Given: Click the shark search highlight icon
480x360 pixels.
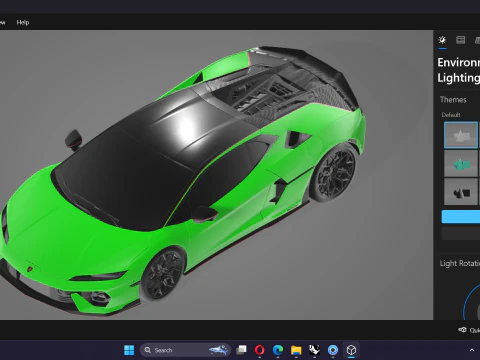Looking at the screenshot, I should (219, 350).
